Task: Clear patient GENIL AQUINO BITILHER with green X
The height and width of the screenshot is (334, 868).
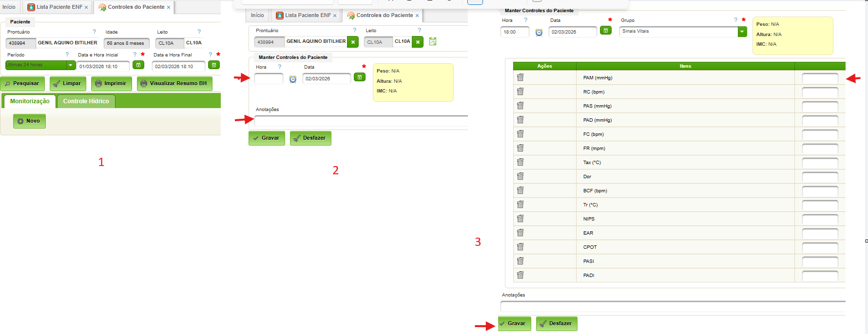Action: click(353, 42)
